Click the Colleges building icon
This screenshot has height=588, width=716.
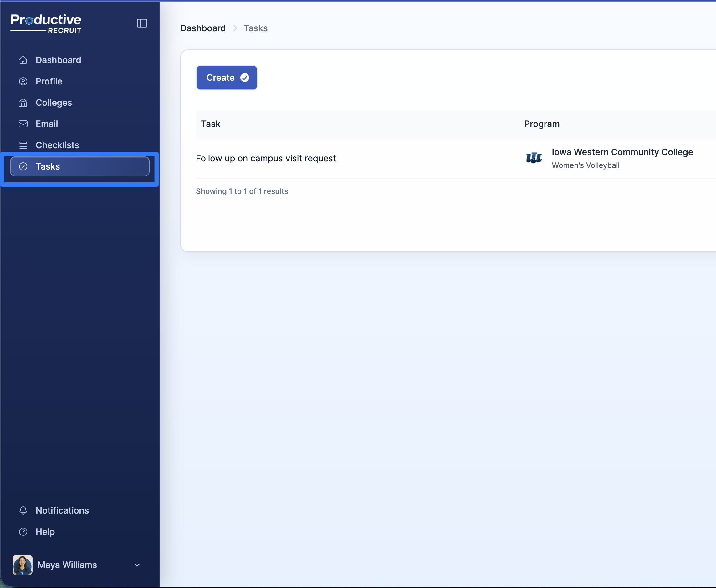(x=23, y=103)
